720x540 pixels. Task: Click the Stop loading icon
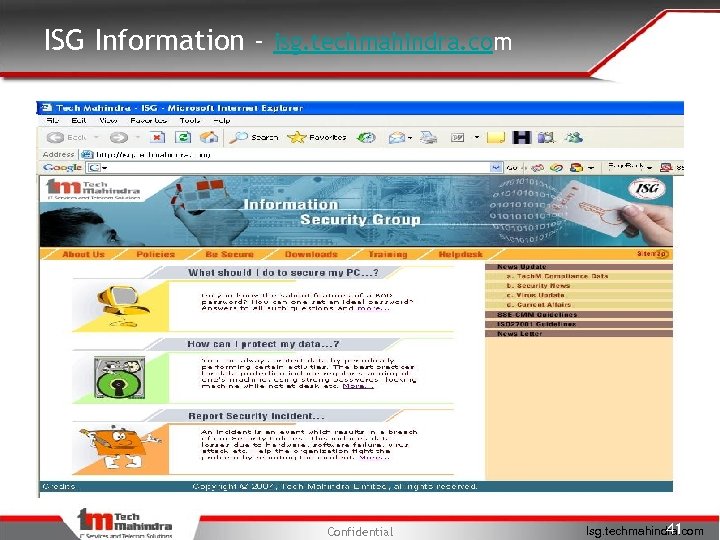[157, 137]
